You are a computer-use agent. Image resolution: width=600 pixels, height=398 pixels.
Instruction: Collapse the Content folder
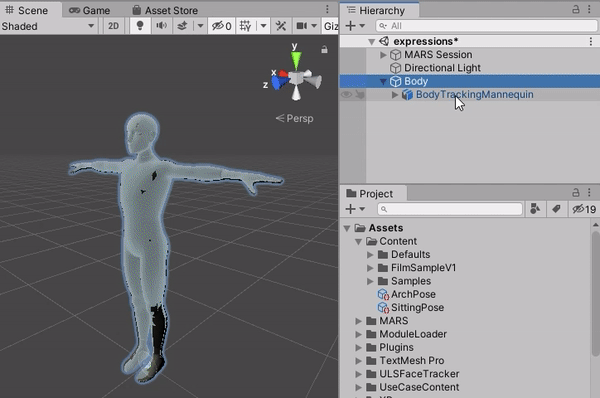click(359, 242)
